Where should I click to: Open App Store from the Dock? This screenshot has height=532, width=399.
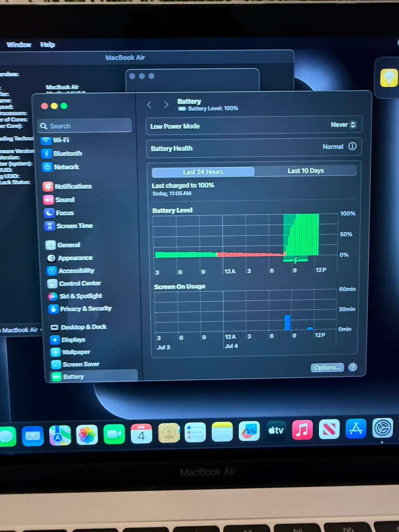(x=356, y=429)
